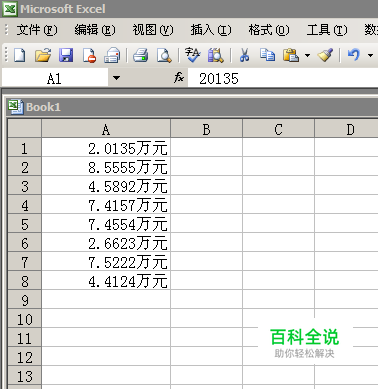Select the column A header
Image resolution: width=378 pixels, height=389 pixels.
(106, 129)
